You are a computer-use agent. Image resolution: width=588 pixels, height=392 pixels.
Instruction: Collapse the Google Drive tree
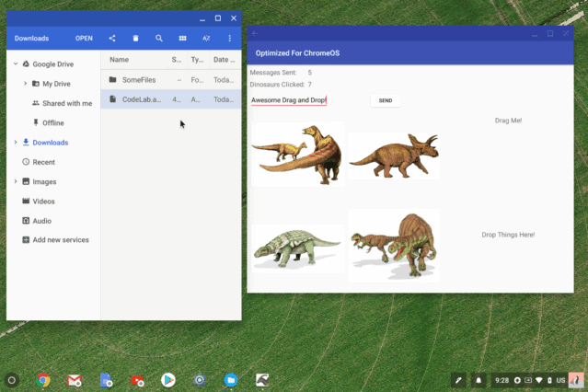[x=16, y=64]
